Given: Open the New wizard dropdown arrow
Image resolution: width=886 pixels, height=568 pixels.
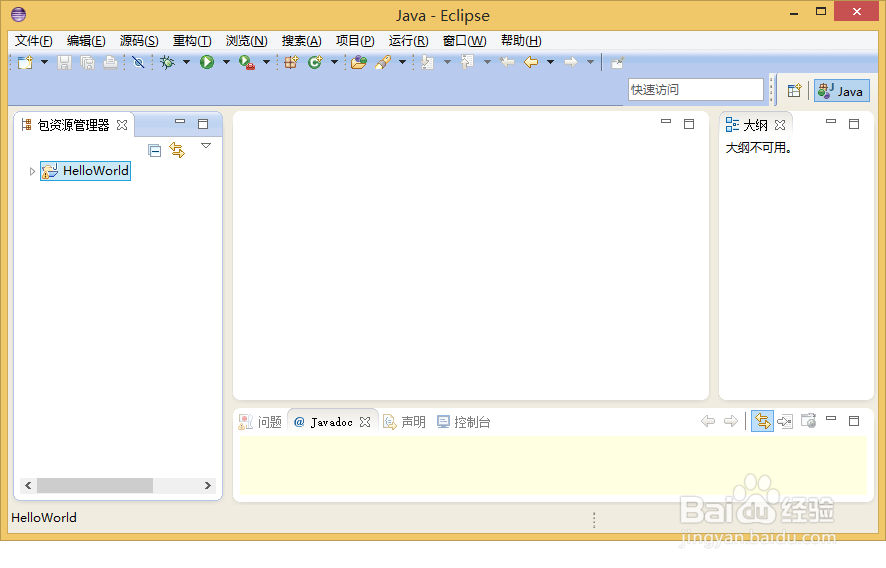Looking at the screenshot, I should coord(44,62).
